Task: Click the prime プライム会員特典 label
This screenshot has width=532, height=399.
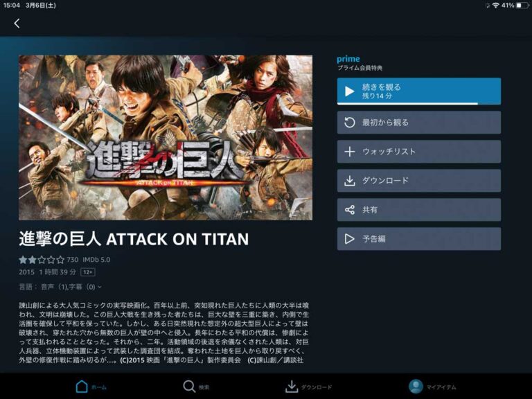Action: tap(360, 63)
